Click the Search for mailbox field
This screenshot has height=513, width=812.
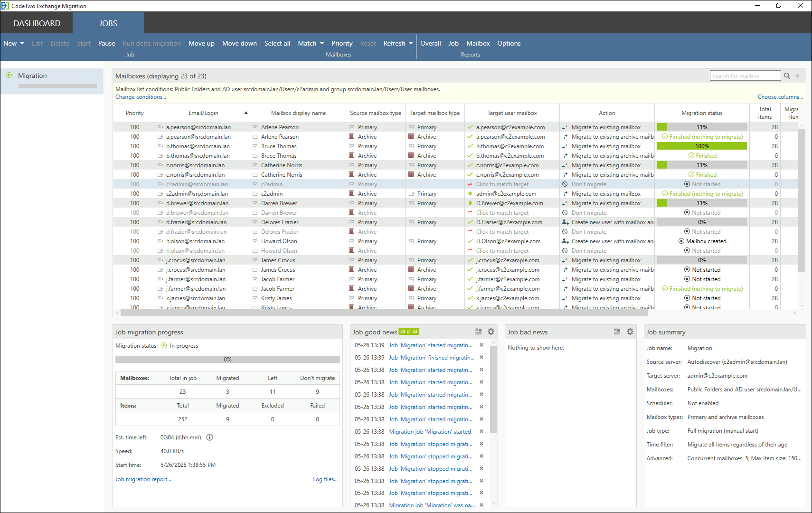[745, 76]
